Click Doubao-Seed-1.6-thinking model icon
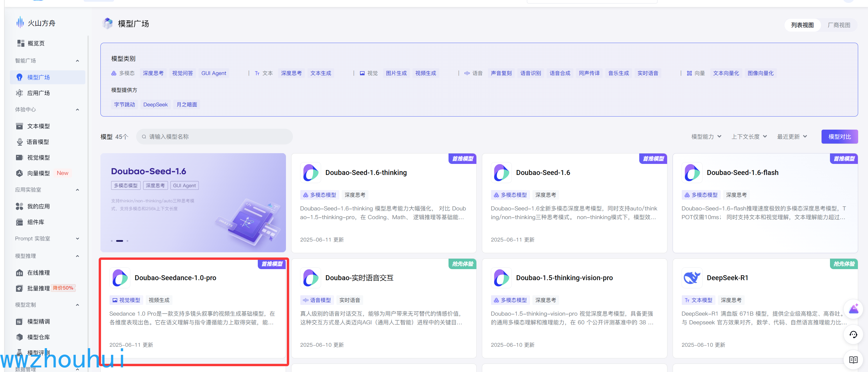The width and height of the screenshot is (868, 372). pos(311,173)
